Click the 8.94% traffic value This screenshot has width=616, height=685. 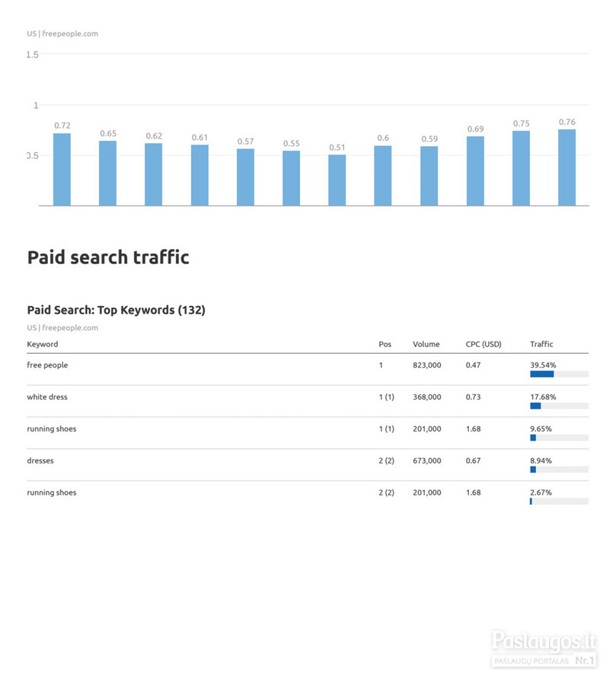click(541, 461)
